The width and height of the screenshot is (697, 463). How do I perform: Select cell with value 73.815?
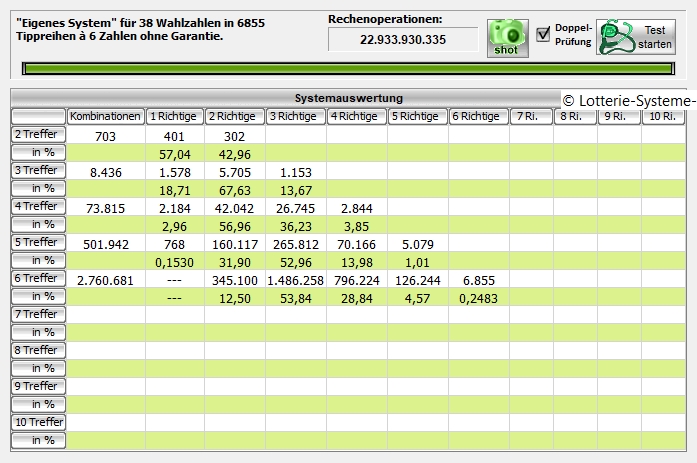tap(105, 208)
